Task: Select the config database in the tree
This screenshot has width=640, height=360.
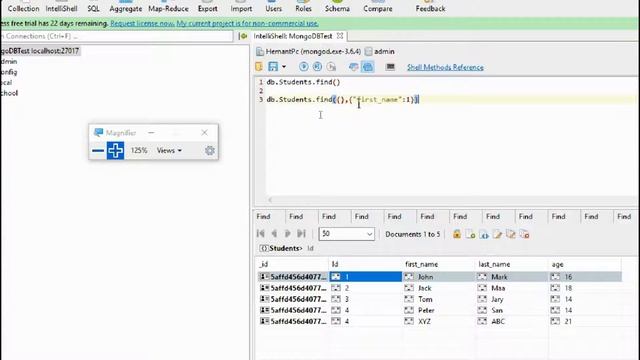Action: [9, 72]
